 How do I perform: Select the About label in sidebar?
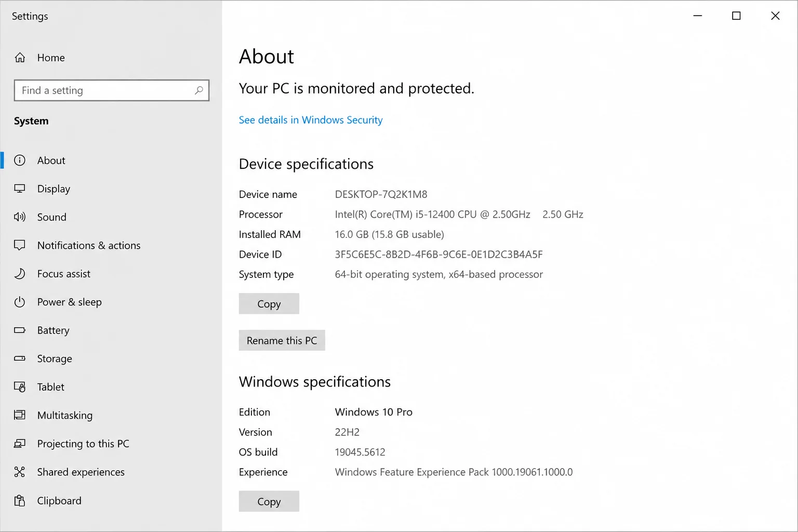point(51,161)
